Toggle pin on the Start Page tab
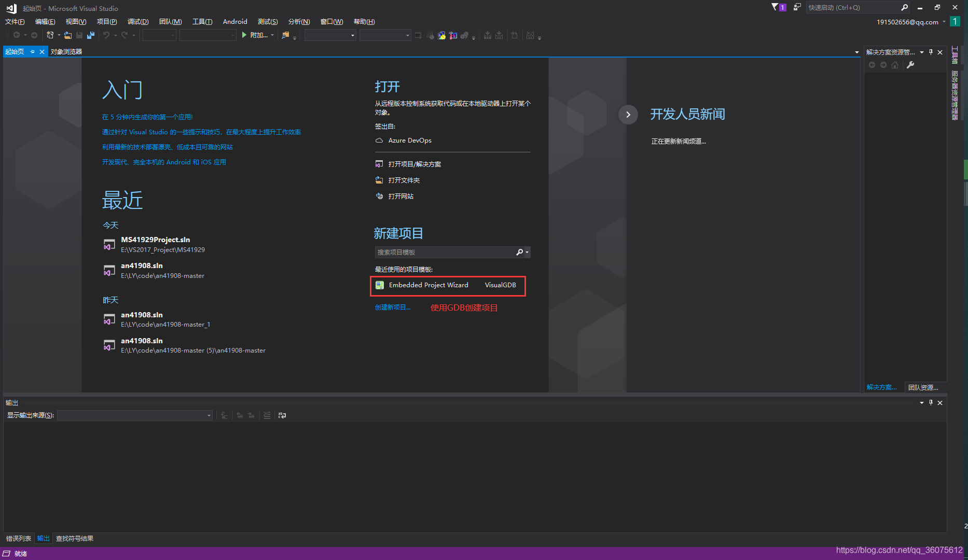 click(x=32, y=51)
